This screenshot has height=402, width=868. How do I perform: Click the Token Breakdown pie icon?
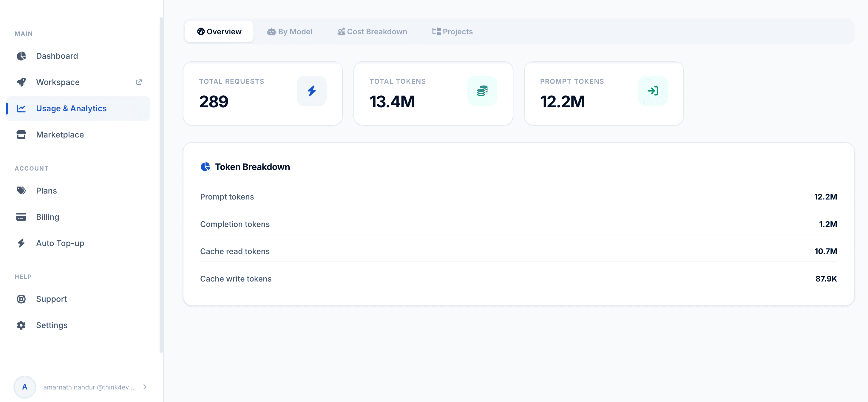[x=205, y=167]
